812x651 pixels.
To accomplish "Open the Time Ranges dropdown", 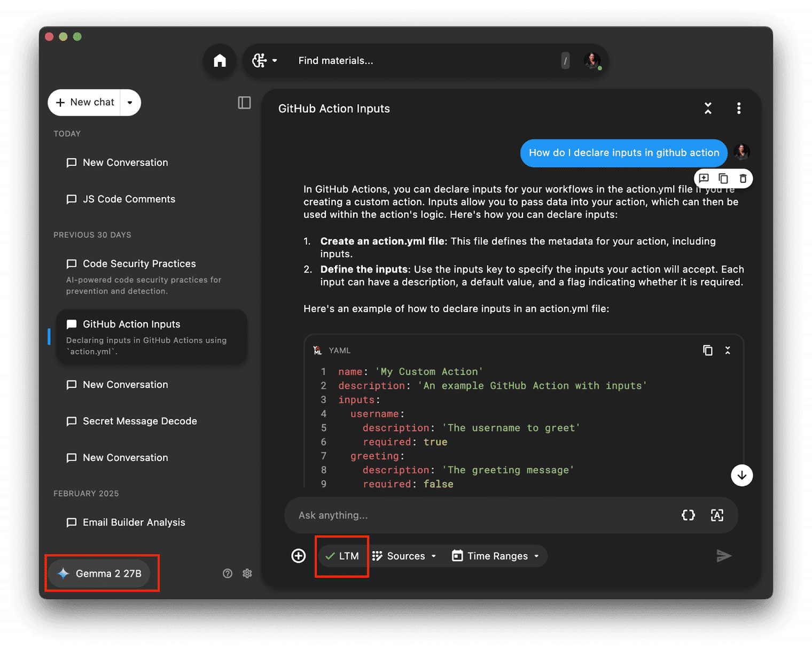I will tap(496, 556).
